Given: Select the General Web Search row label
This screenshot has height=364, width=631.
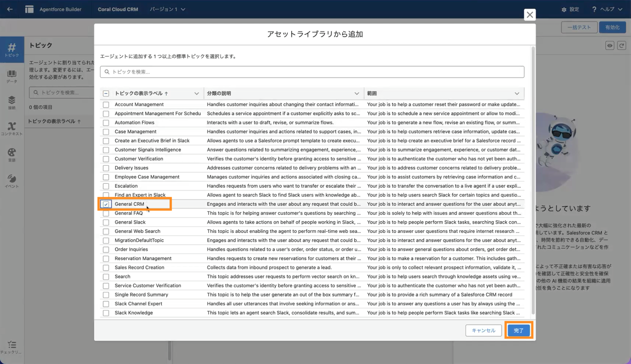Looking at the screenshot, I should pos(137,231).
